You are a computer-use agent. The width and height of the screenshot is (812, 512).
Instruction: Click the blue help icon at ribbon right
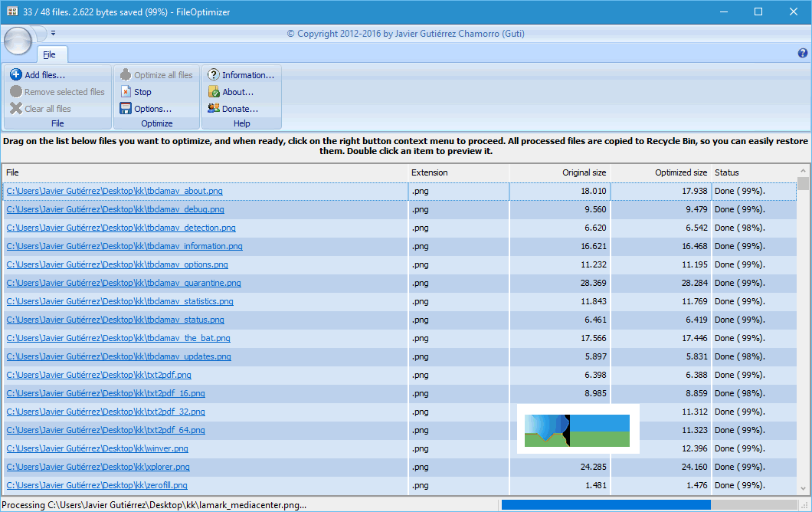803,53
